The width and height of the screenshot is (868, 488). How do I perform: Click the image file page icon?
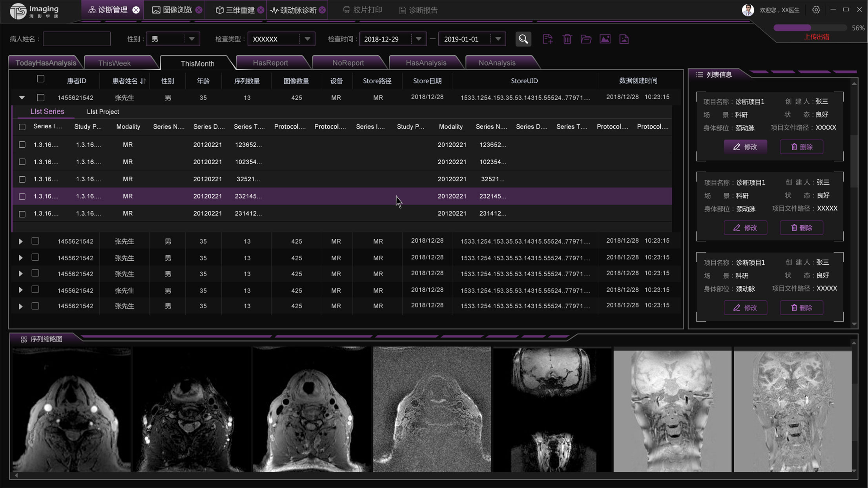[624, 39]
